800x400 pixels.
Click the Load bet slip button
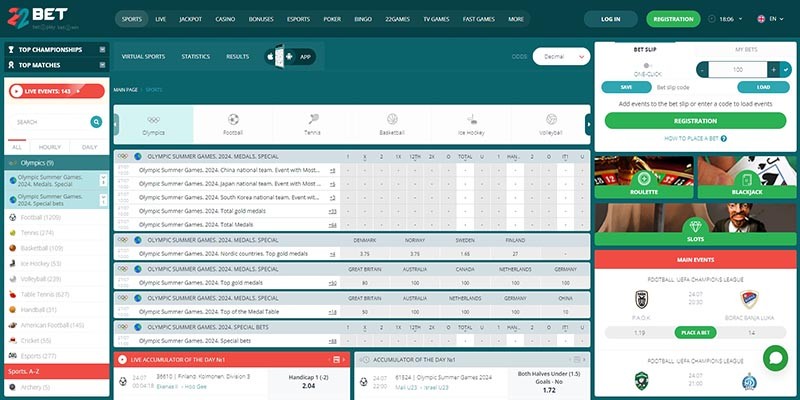pos(763,87)
